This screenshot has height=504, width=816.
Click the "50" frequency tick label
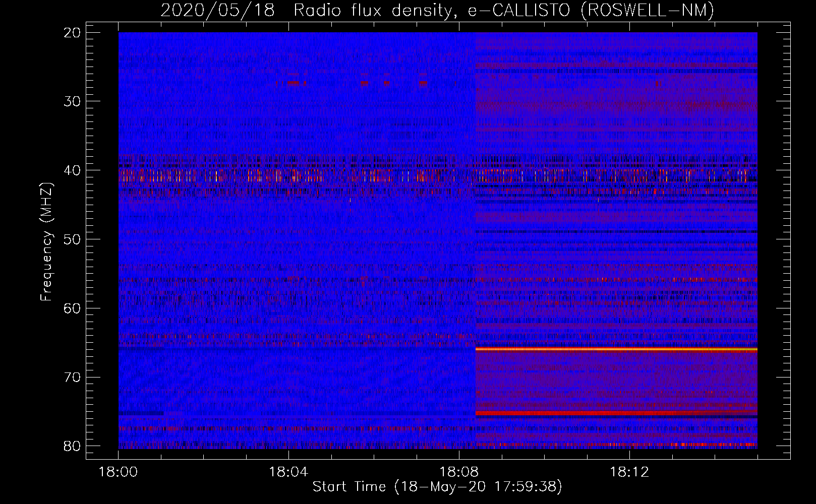[73, 239]
